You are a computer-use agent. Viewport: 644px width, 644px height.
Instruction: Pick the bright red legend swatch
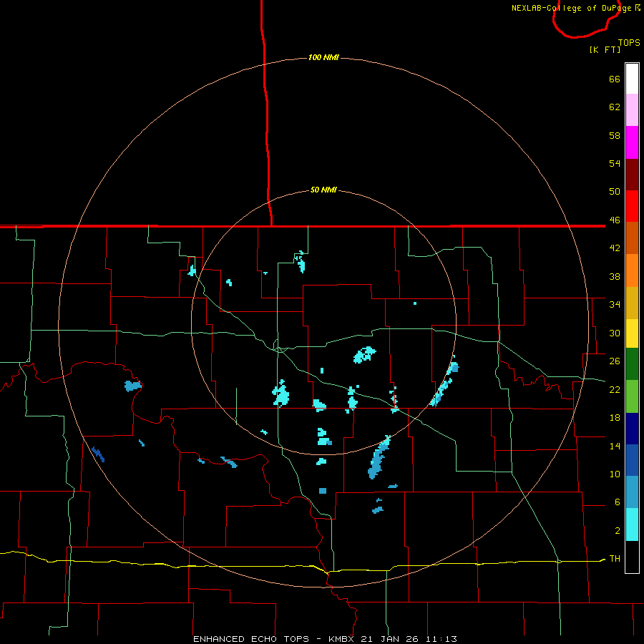(x=632, y=206)
